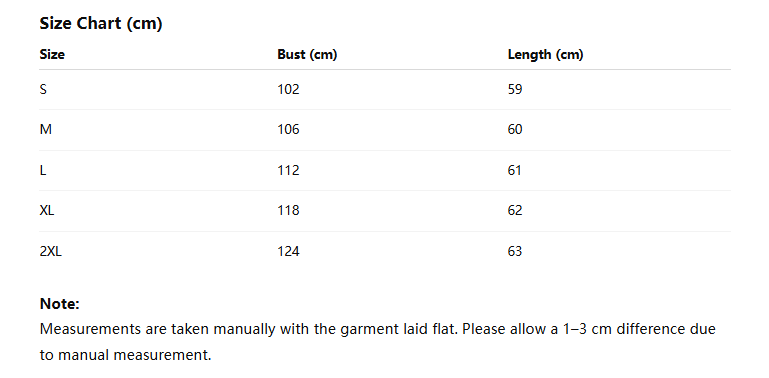Click the S size cell
This screenshot has height=378, width=769.
[43, 89]
